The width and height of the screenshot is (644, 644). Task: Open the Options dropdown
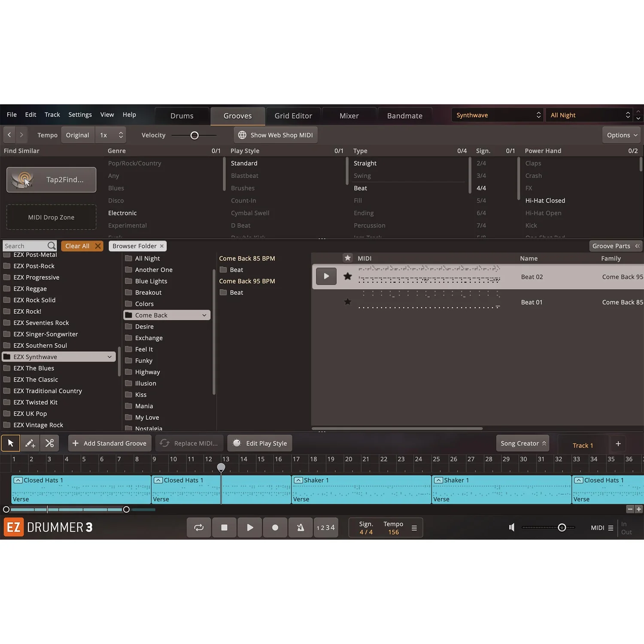[x=621, y=135]
